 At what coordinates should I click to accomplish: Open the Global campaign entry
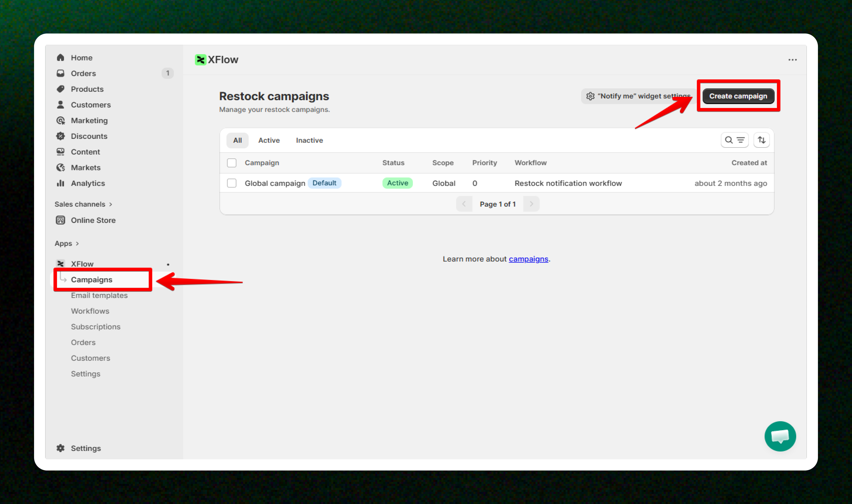pos(275,183)
